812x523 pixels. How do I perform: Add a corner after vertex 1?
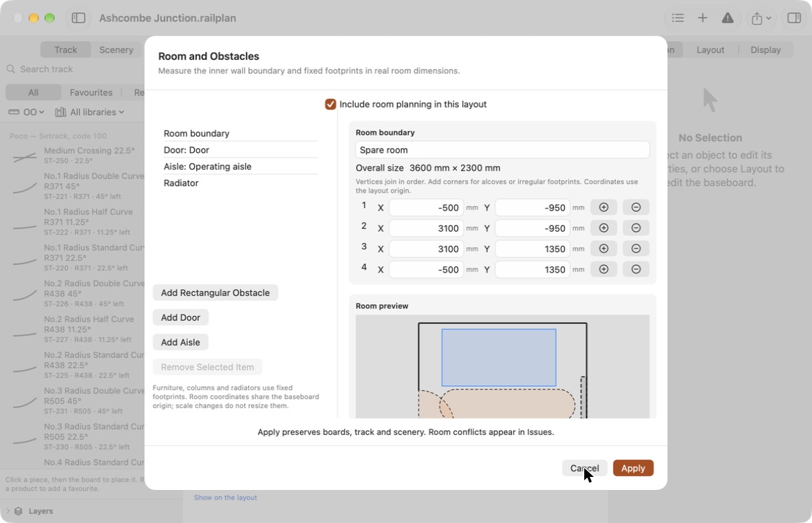coord(603,207)
